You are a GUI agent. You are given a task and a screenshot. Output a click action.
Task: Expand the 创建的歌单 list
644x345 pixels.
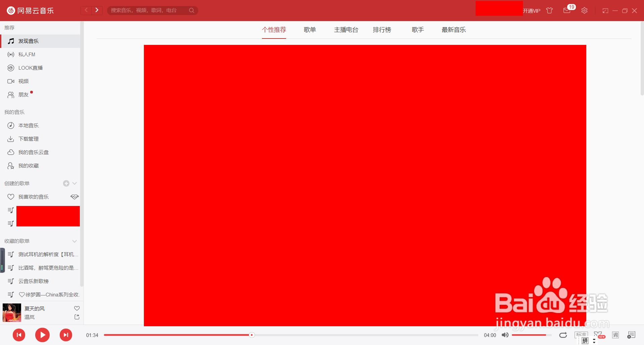[74, 183]
